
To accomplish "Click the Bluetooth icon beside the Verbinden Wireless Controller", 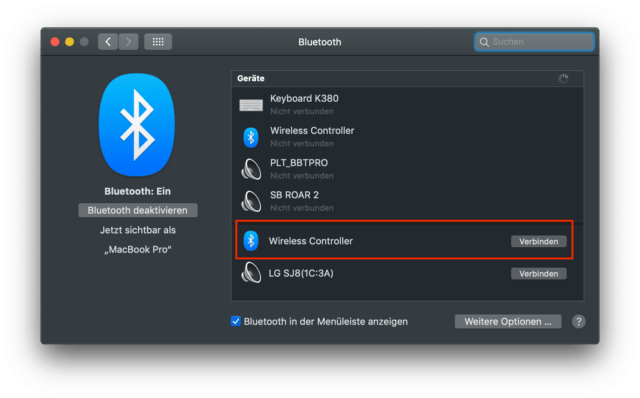I will click(x=251, y=241).
